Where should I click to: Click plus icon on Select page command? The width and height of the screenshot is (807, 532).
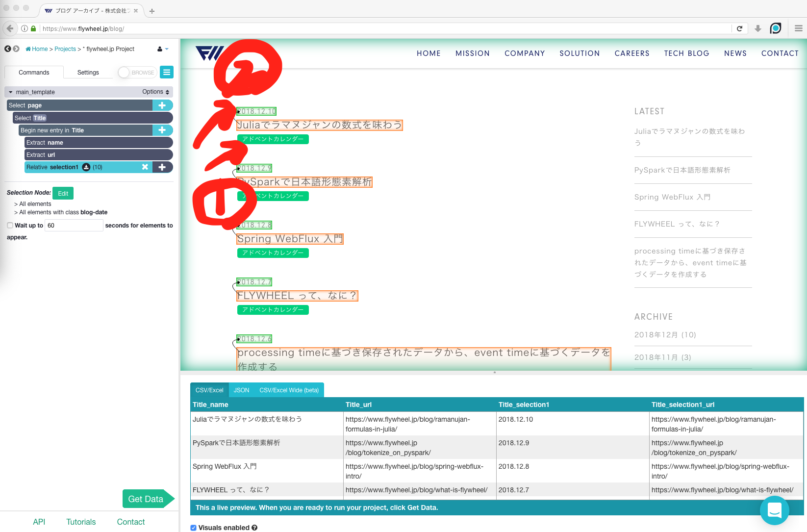pyautogui.click(x=162, y=105)
